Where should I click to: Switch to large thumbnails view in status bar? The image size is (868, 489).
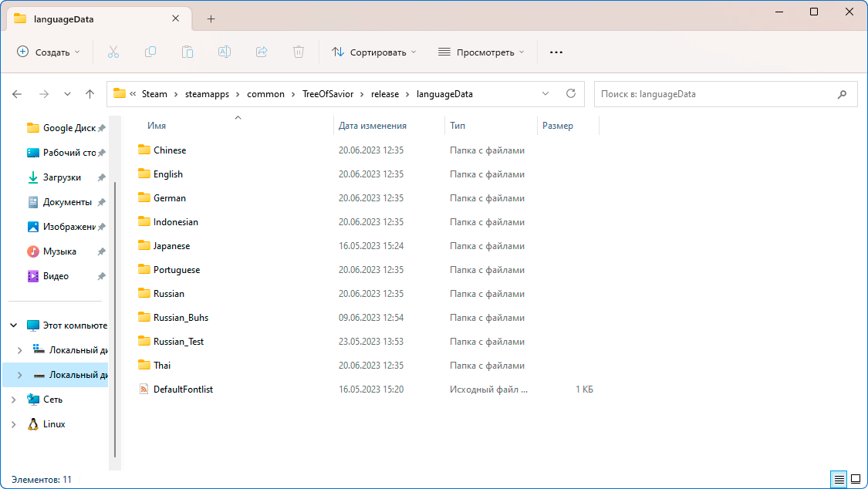coord(856,479)
